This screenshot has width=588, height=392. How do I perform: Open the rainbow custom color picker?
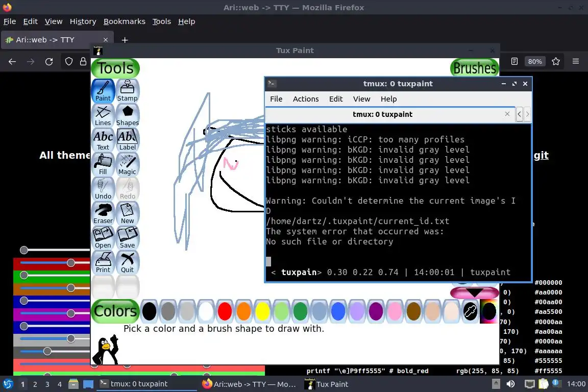[x=489, y=311]
